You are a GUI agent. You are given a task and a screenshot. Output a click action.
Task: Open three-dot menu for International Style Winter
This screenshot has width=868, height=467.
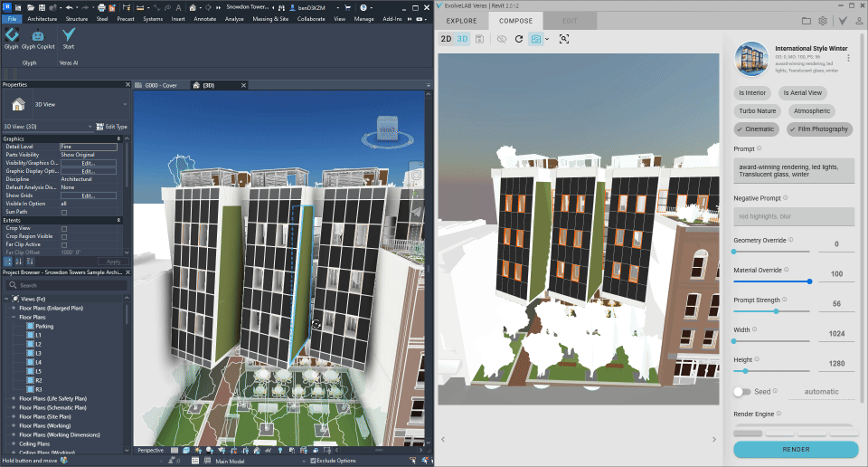[x=848, y=58]
